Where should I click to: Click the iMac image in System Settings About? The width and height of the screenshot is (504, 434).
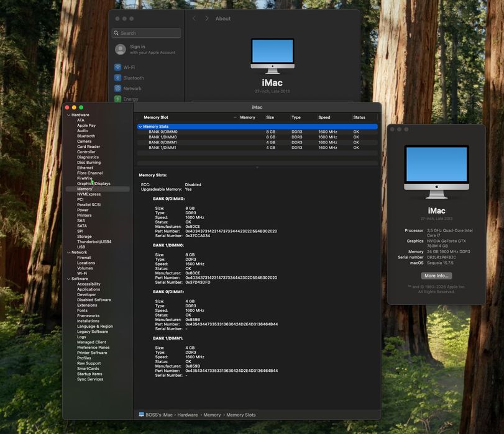pyautogui.click(x=272, y=57)
